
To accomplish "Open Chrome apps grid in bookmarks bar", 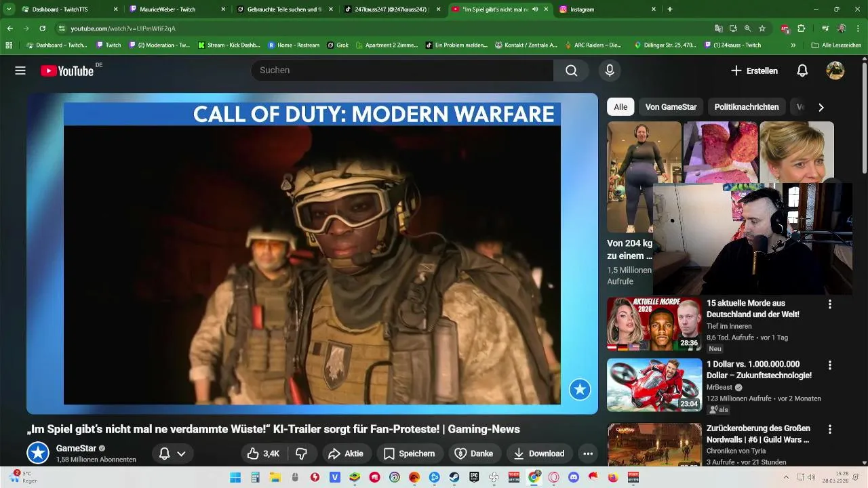I will 9,45.
